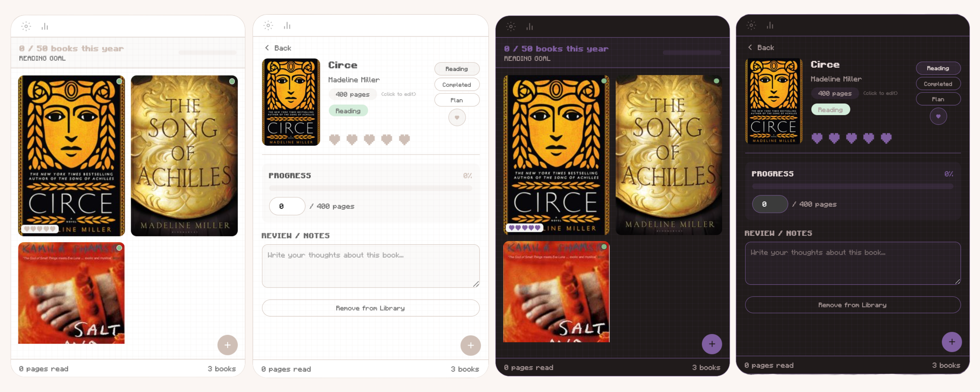This screenshot has height=392, width=980.
Task: Click reading goal progress bar in light library
Action: click(207, 52)
